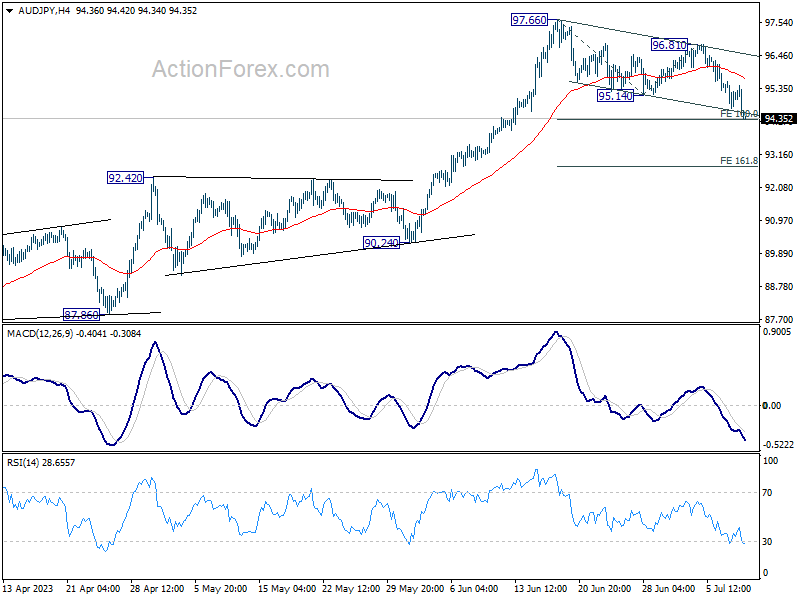
Task: Click the 97.540 price axis value
Action: 779,22
